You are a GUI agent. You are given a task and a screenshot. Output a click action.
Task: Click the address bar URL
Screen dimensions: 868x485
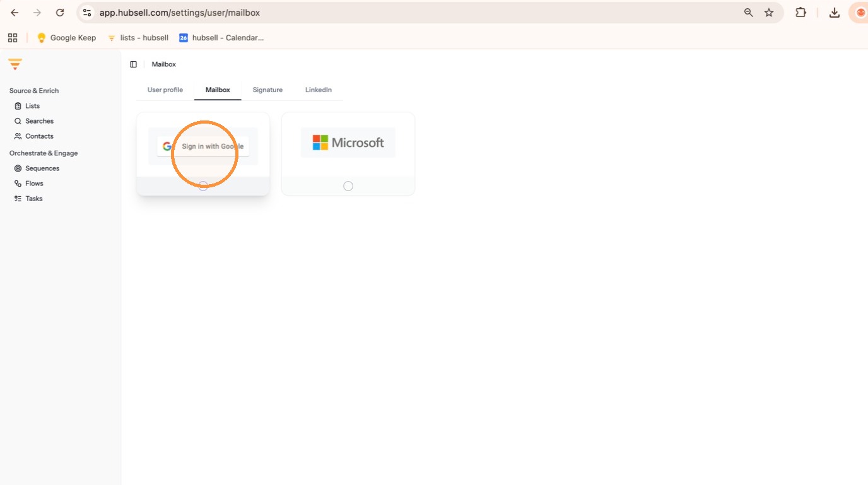point(180,13)
